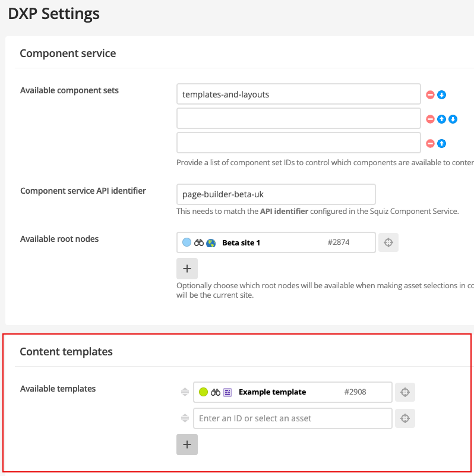Click the drag handle on the empty template row
Screen dimensions: 474x476
(x=184, y=418)
